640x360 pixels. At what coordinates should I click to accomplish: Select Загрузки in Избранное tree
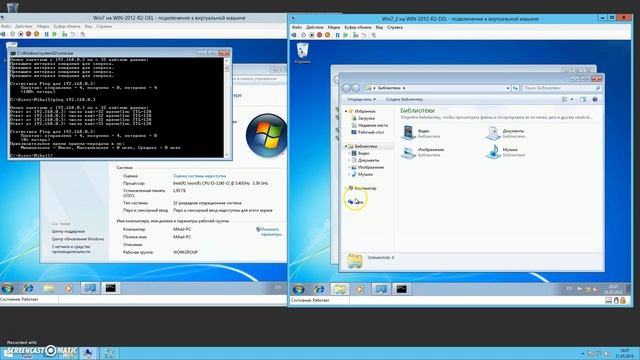click(x=363, y=118)
